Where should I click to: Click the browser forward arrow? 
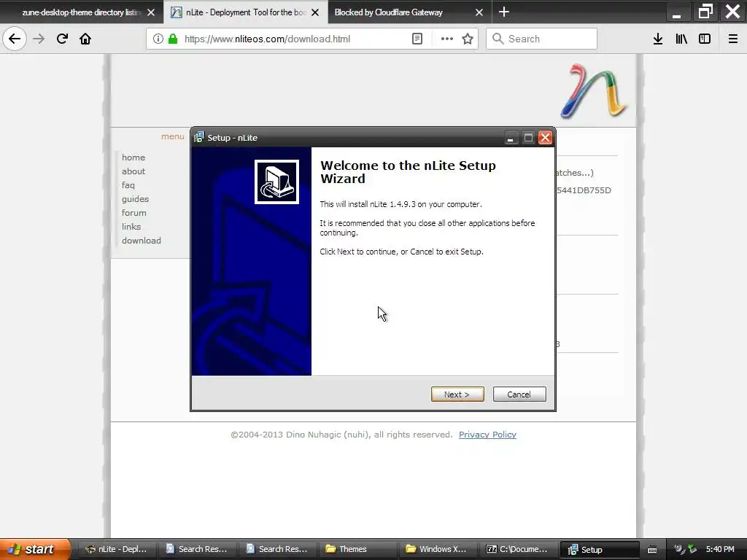tap(39, 39)
